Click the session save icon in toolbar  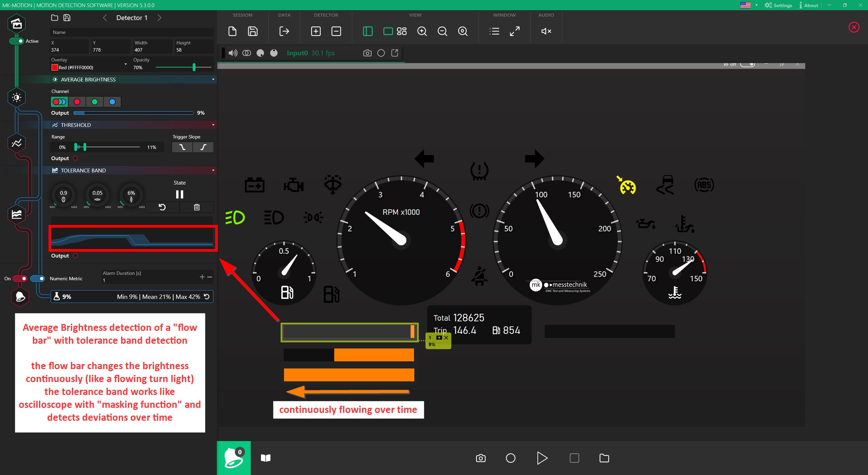click(253, 32)
